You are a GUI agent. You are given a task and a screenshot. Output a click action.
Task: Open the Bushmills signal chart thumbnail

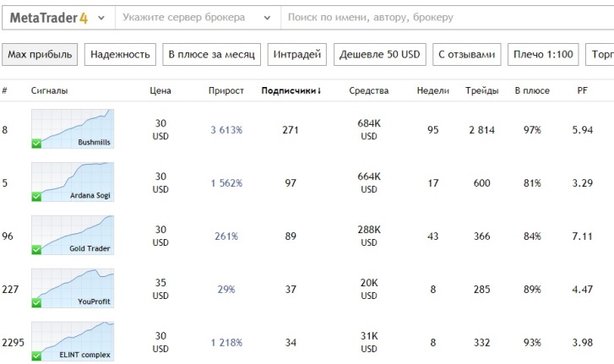[73, 129]
